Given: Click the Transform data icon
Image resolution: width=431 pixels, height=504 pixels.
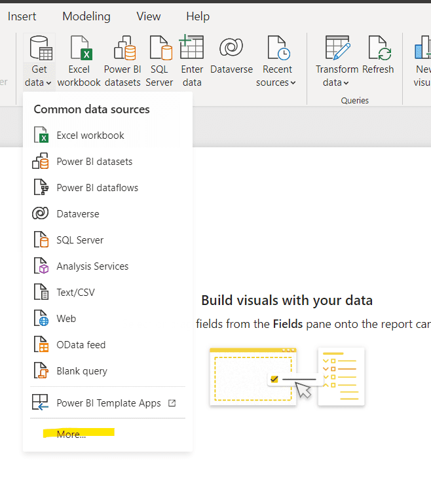Looking at the screenshot, I should [337, 48].
